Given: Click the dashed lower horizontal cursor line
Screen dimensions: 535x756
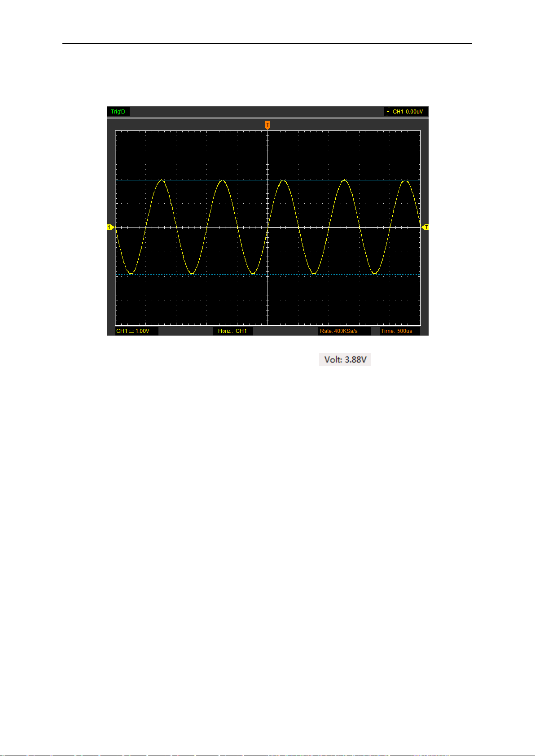Looking at the screenshot, I should coord(267,274).
